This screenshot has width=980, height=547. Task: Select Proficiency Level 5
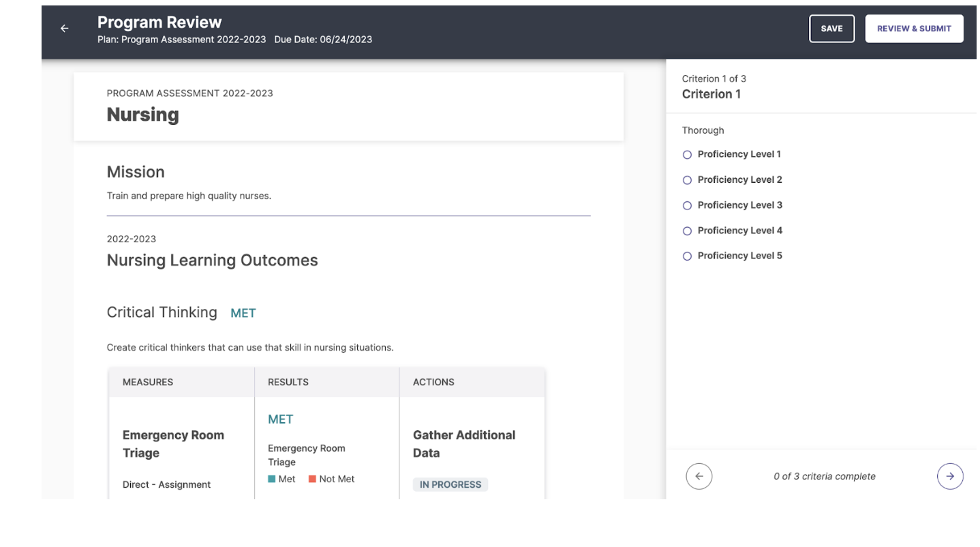coord(687,256)
